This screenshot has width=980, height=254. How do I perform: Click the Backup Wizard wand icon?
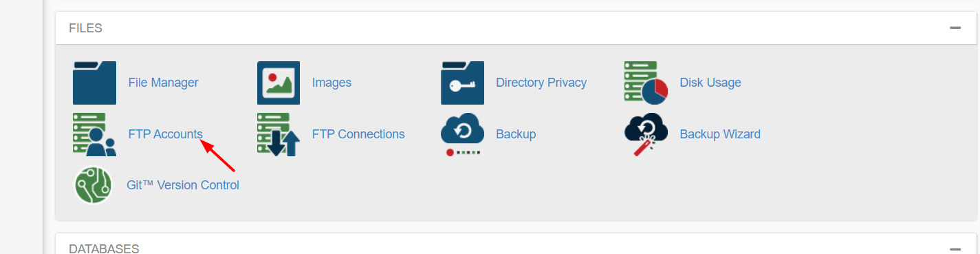click(x=646, y=134)
